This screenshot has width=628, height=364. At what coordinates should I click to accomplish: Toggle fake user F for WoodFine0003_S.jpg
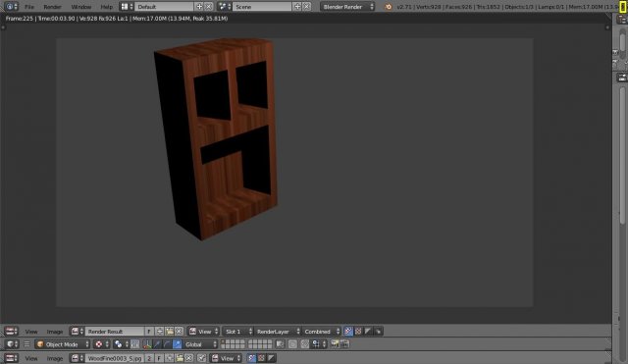[x=159, y=358]
